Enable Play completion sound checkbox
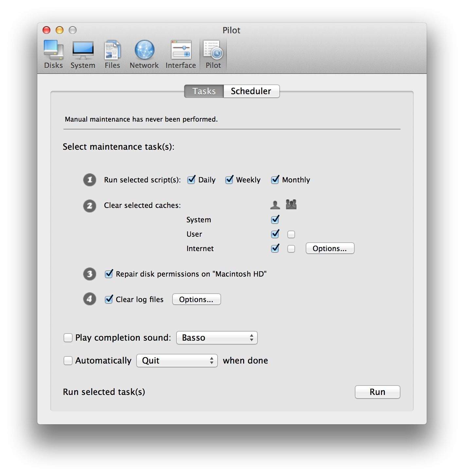This screenshot has width=464, height=476. 68,338
